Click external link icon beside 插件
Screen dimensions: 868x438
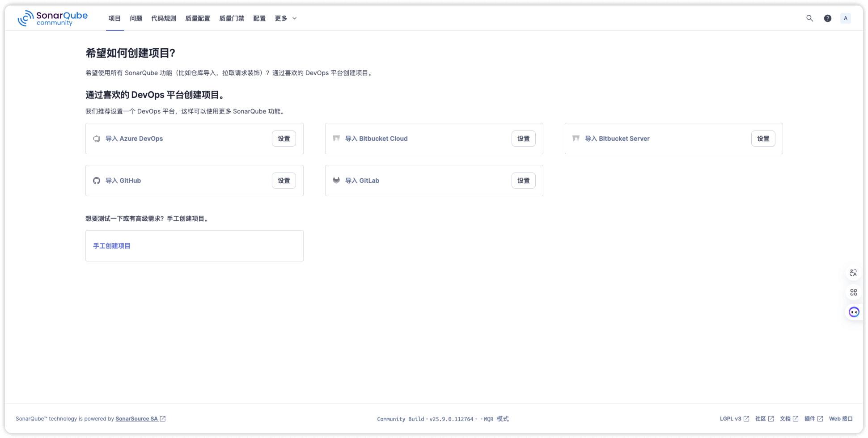pyautogui.click(x=820, y=419)
